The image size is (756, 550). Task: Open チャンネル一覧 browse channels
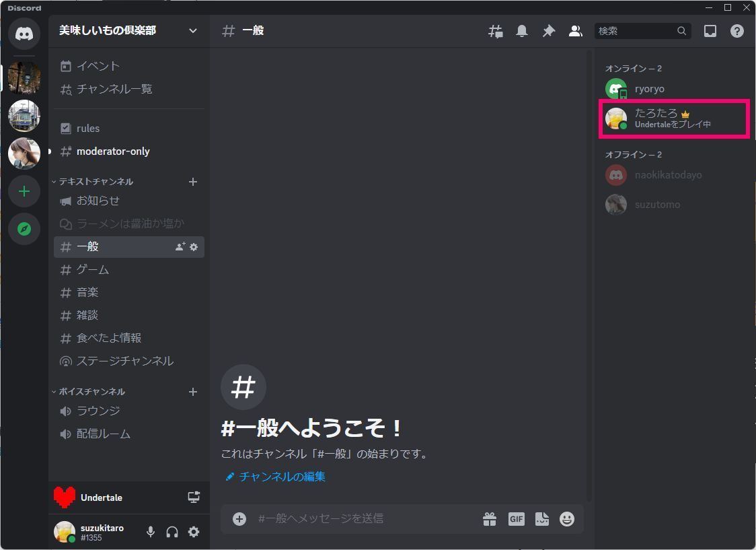tap(128, 90)
